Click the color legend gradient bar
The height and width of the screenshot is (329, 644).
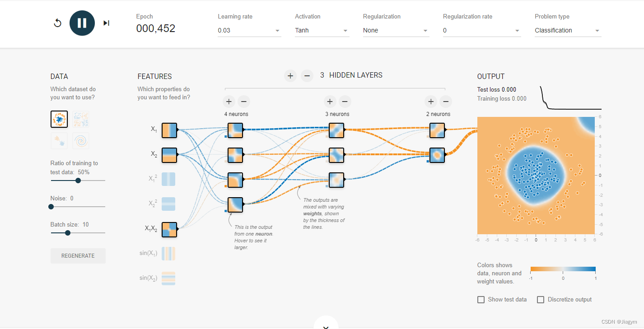tap(563, 270)
